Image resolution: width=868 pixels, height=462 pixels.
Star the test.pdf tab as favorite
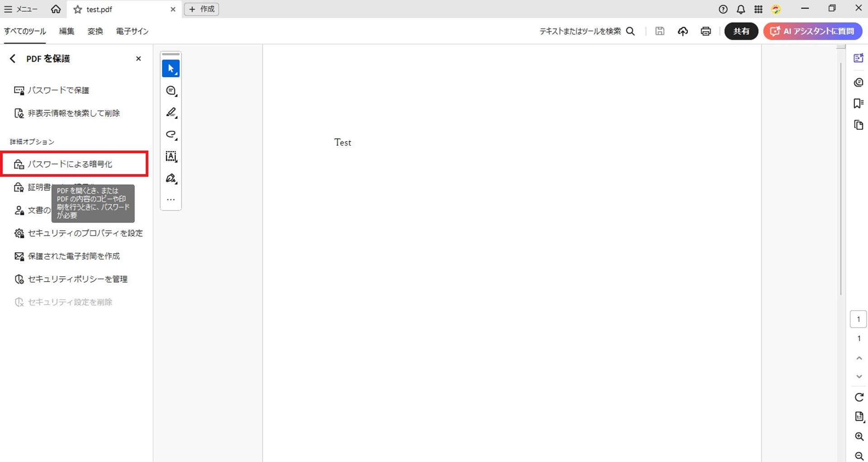click(78, 9)
